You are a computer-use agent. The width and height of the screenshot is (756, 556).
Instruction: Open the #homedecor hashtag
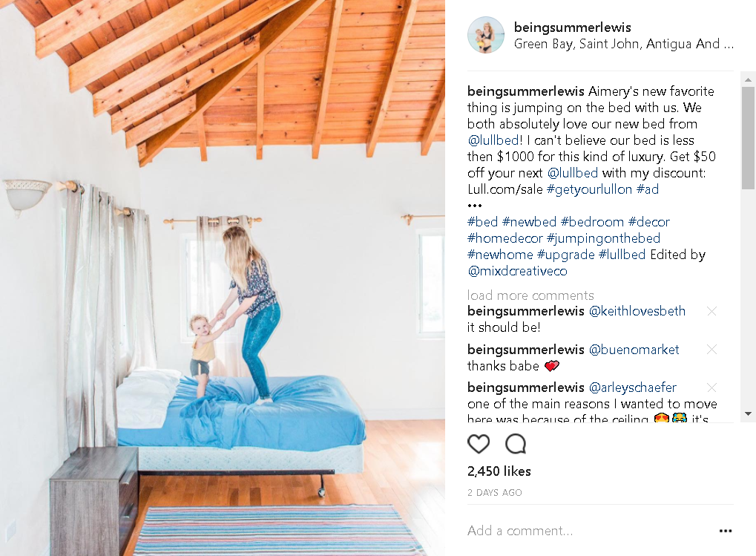504,238
